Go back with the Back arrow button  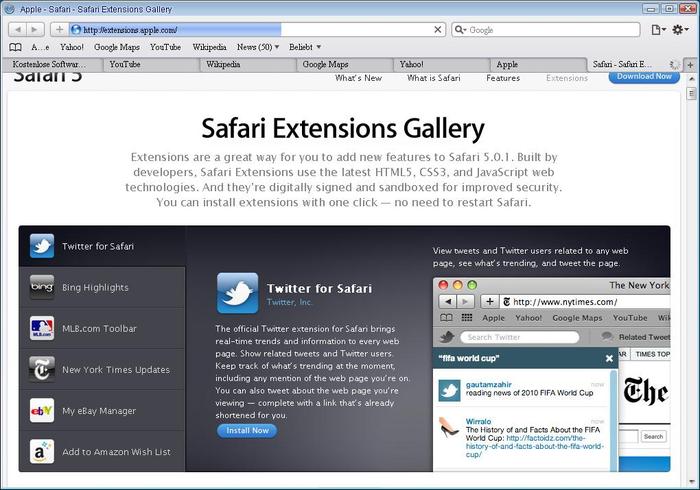pyautogui.click(x=18, y=30)
